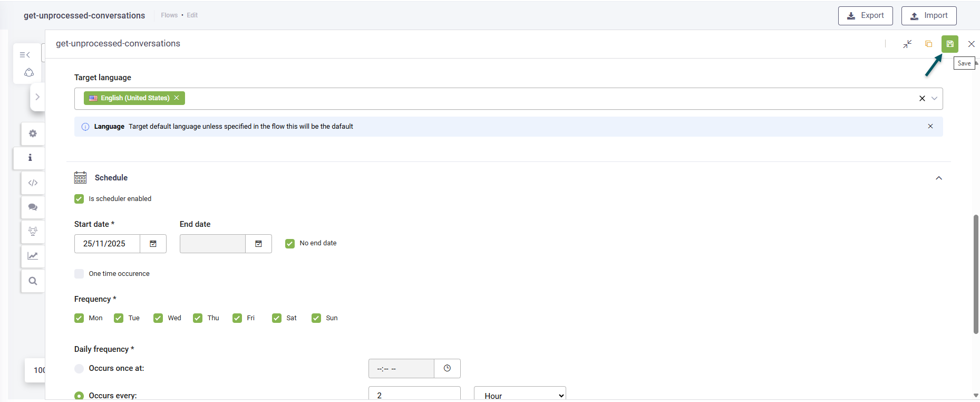The width and height of the screenshot is (980, 402).
Task: Open the line chart analytics sidebar tab
Action: pos(33,256)
